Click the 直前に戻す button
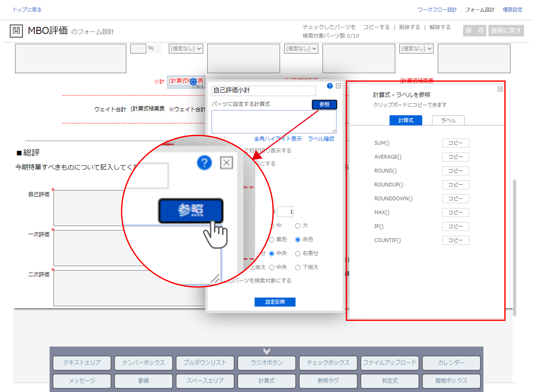This screenshot has width=533, height=392. [x=506, y=31]
